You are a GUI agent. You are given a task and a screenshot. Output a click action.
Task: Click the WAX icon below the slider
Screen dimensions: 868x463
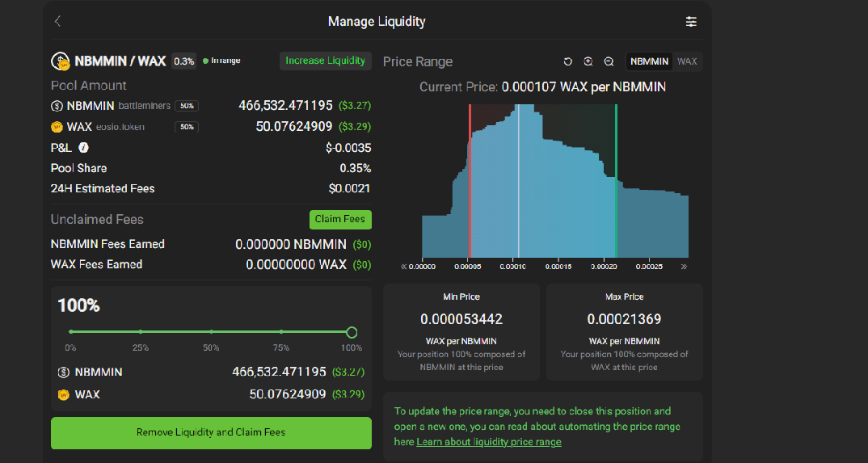[64, 395]
